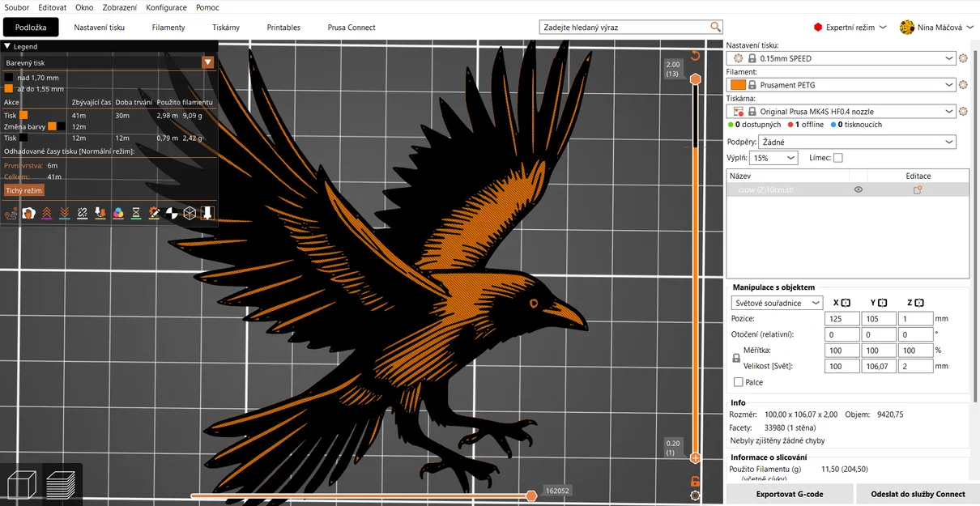
Task: Toggle shells wireframe cube icon
Action: tap(189, 213)
